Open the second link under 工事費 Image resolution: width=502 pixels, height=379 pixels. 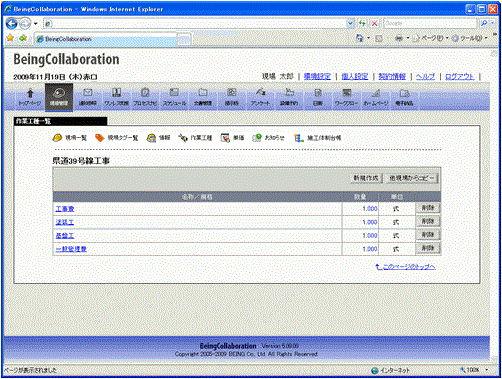tap(65, 222)
